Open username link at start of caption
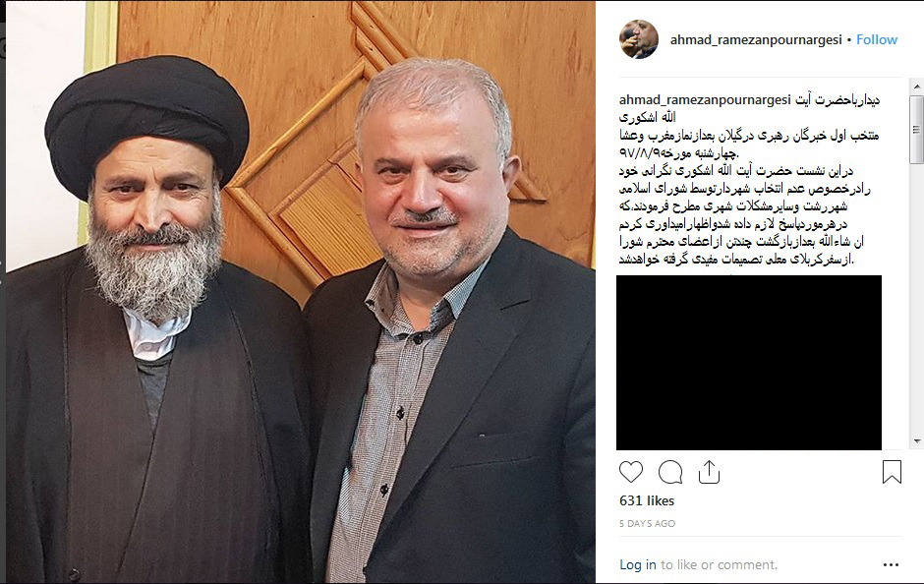Screen dimensions: 924x584 coord(704,99)
